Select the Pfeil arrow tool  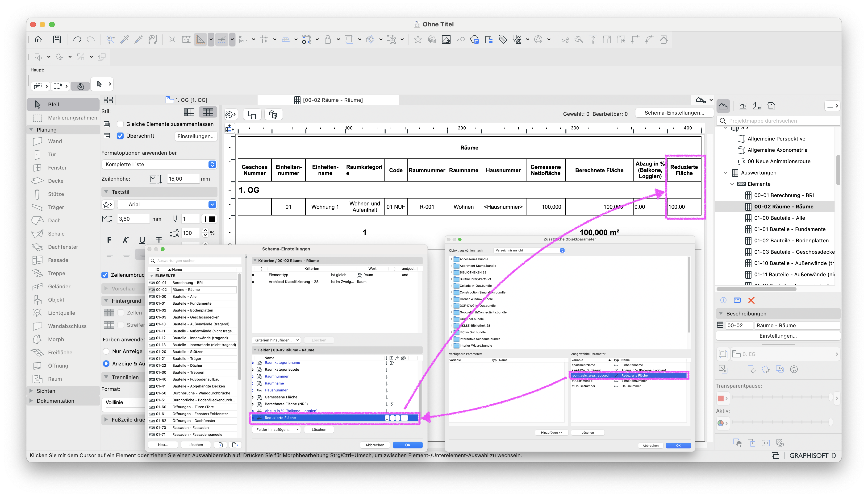63,104
